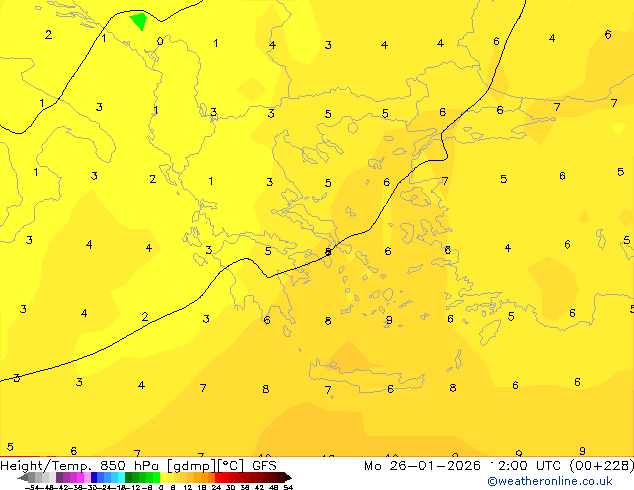Click the '-54' label under the color scale

[31, 487]
